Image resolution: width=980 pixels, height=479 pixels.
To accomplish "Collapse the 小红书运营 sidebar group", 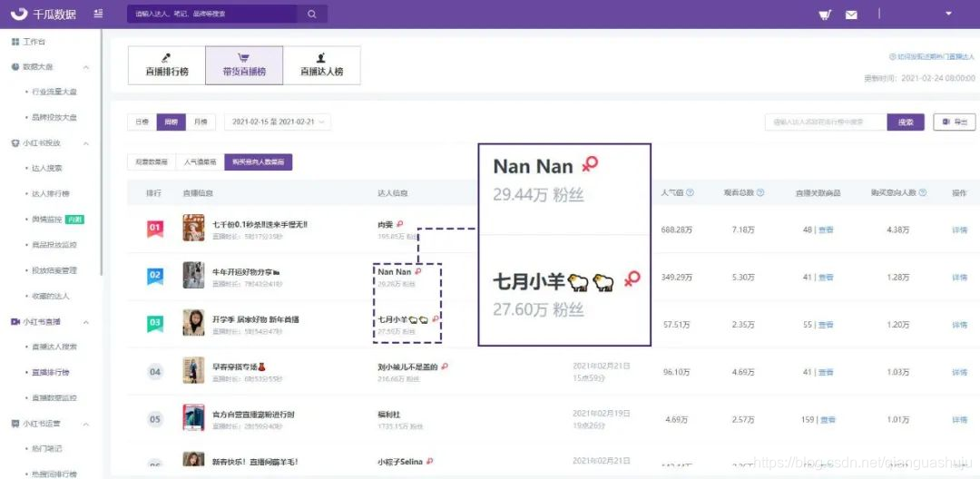I will 86,424.
